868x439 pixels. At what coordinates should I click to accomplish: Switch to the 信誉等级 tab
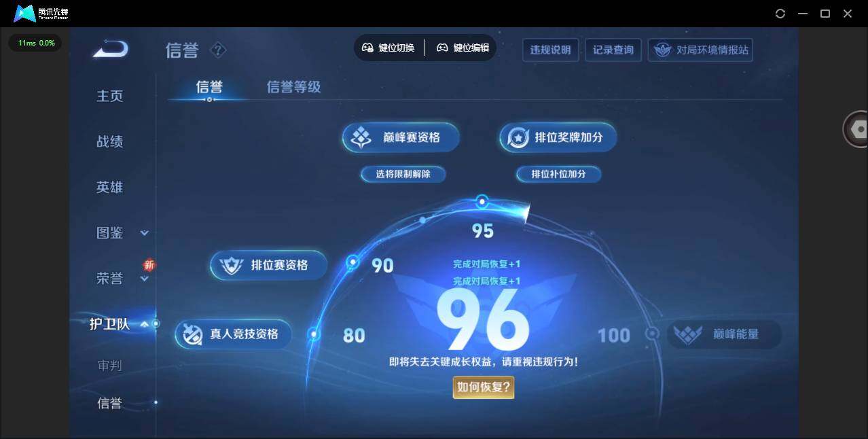pos(293,87)
